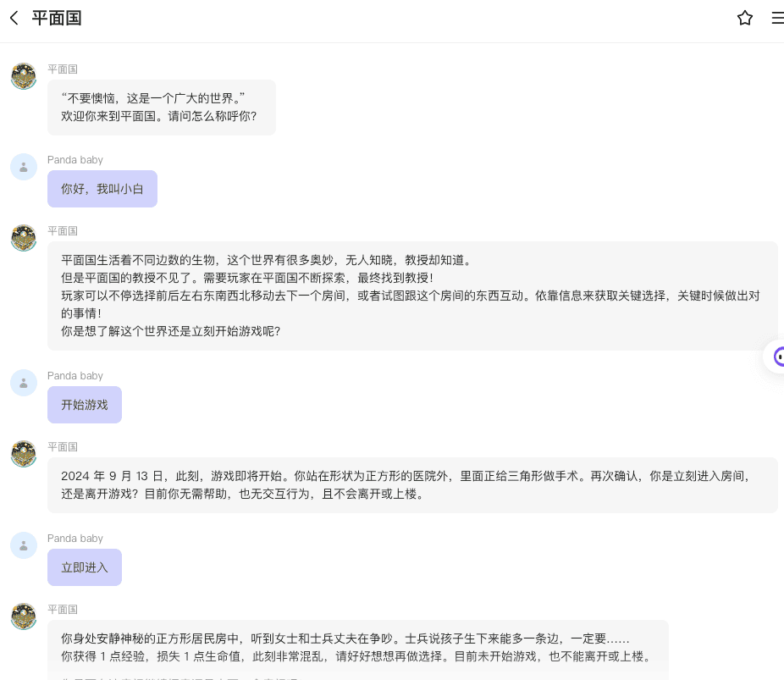Click Panda baby avatar beside 开始游戏
The image size is (784, 680).
click(24, 383)
